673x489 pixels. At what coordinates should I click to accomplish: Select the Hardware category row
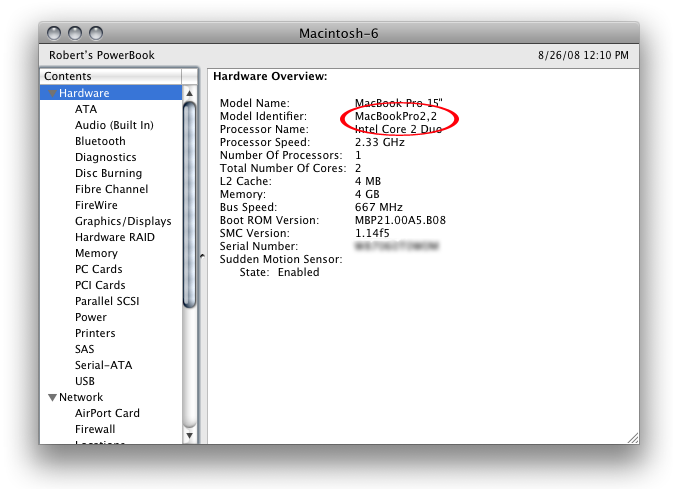[x=111, y=93]
